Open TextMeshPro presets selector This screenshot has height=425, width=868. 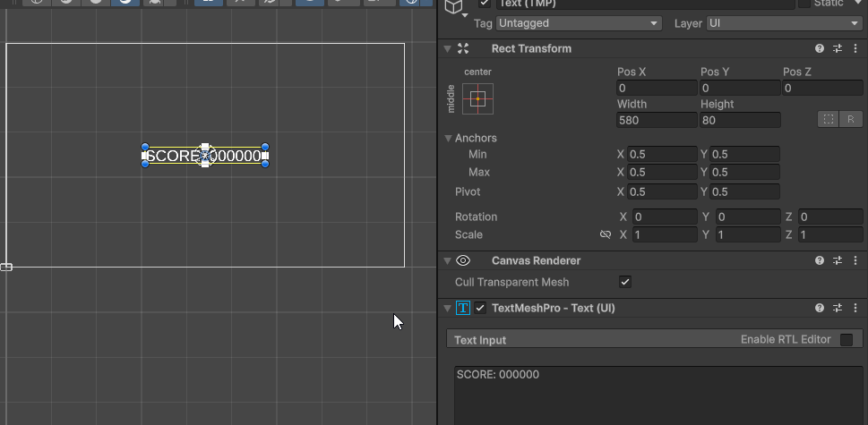tap(838, 308)
